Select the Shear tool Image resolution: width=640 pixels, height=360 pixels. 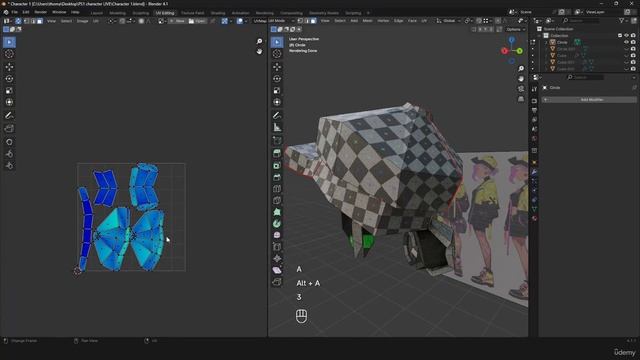277,270
